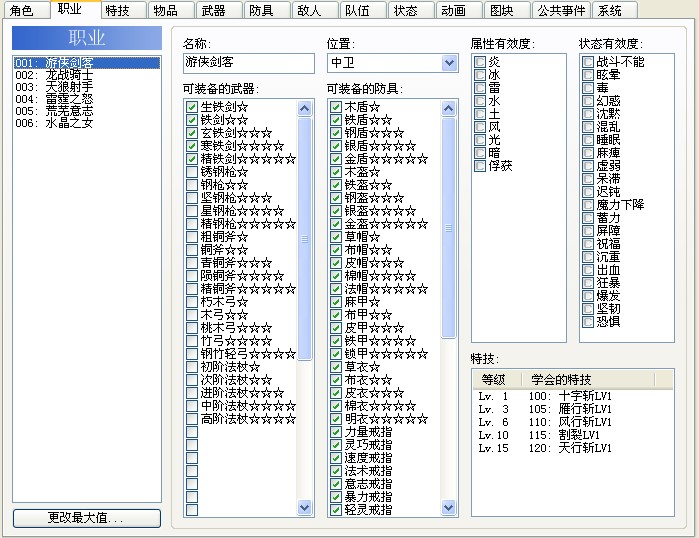The height and width of the screenshot is (538, 699).
Task: Uncheck the 生铁剑☆ weapon checkbox
Action: click(192, 107)
